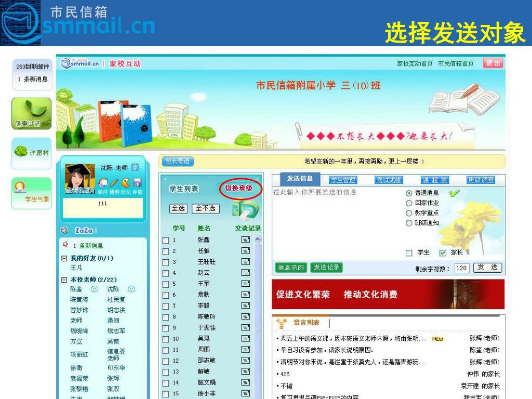Click the speaker icon beside 条新消息

(65, 244)
